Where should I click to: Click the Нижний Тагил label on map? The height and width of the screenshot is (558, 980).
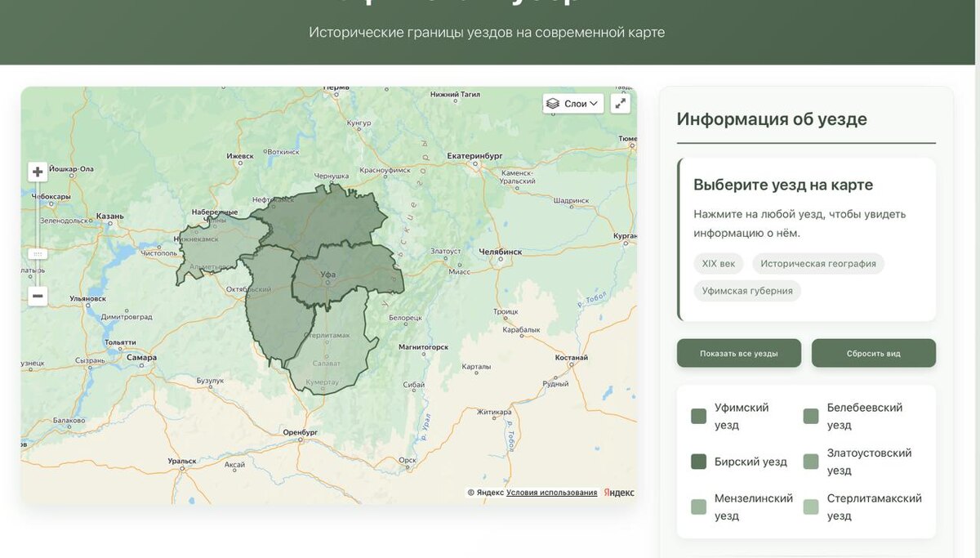coord(456,95)
